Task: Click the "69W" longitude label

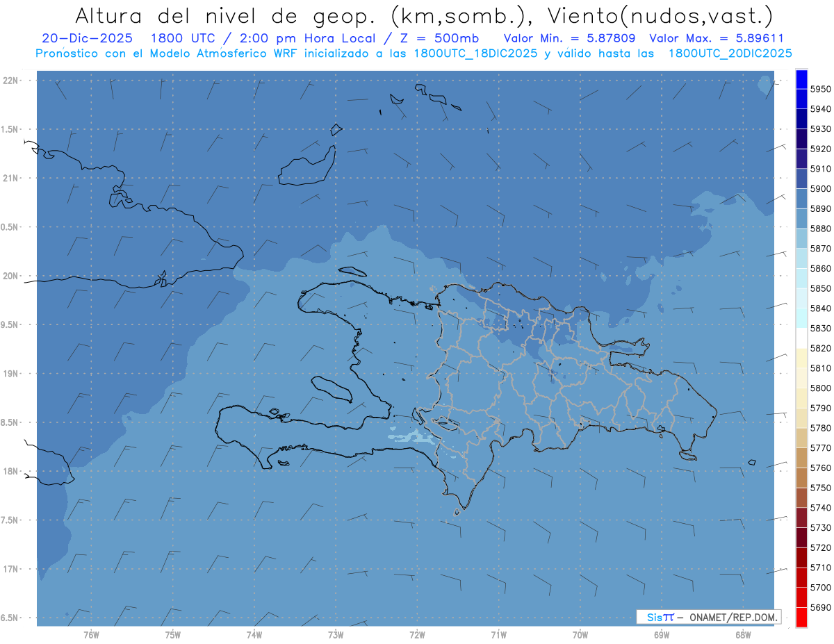Action: [x=662, y=635]
